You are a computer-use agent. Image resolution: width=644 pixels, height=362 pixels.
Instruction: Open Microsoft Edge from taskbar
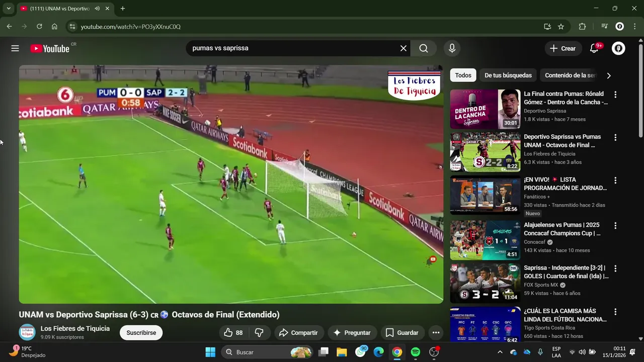(379, 352)
